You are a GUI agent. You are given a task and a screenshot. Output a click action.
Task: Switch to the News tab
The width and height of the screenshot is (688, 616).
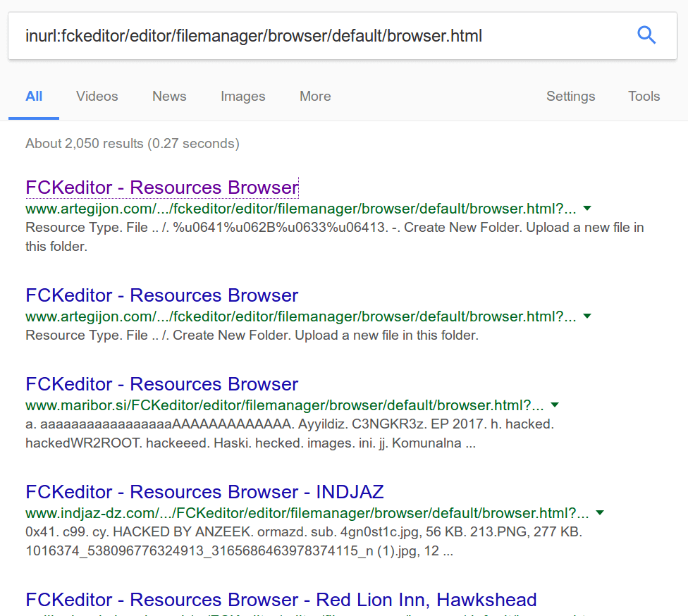(169, 97)
